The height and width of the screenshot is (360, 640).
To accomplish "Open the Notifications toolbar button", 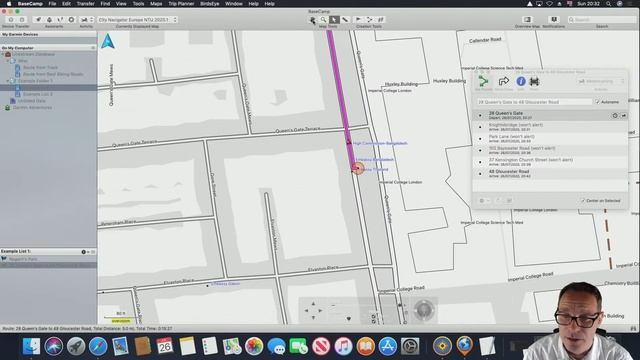I will click(x=554, y=20).
